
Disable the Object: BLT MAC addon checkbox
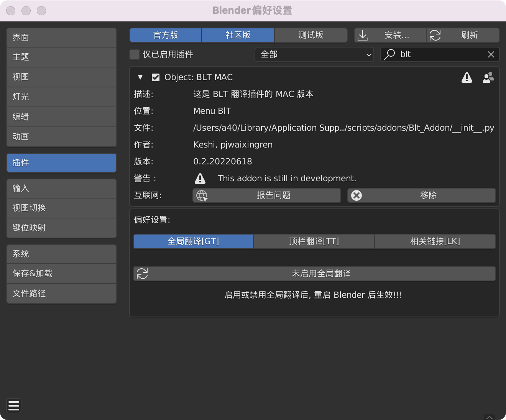[156, 77]
